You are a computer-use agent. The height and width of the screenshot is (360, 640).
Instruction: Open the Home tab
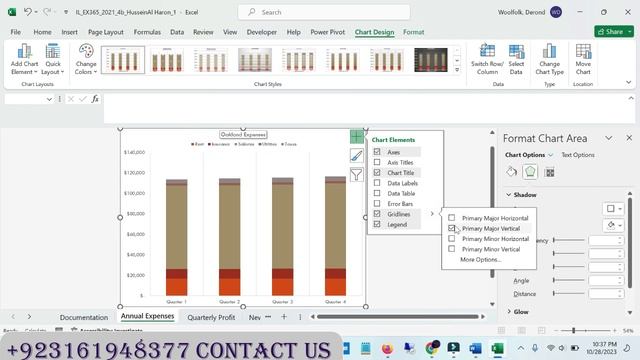pyautogui.click(x=42, y=32)
